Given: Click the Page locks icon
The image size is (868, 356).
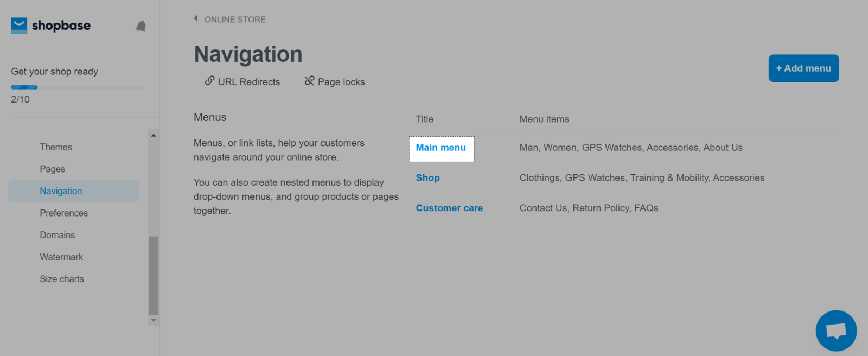Looking at the screenshot, I should tap(309, 81).
